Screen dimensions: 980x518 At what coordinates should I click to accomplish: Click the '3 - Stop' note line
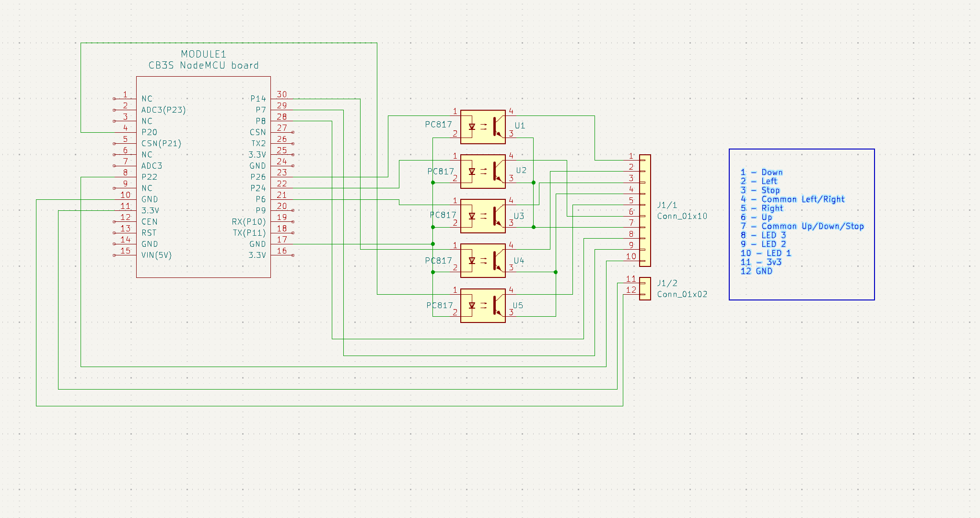coord(760,190)
